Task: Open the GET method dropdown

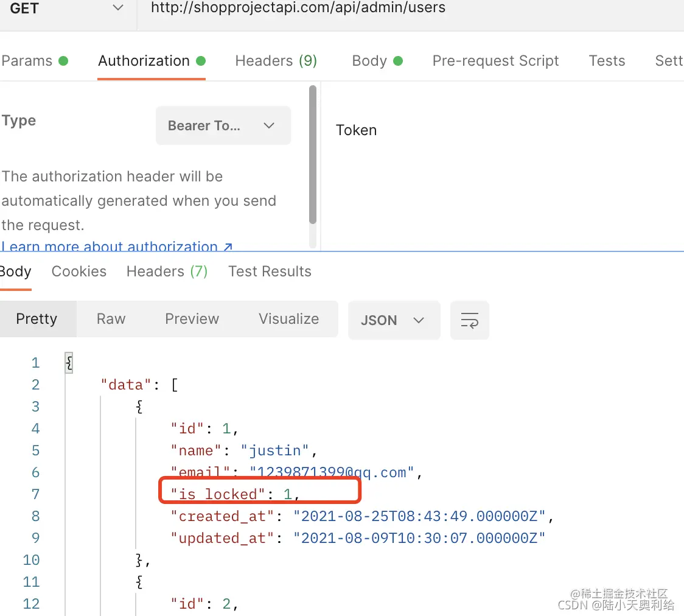Action: click(68, 8)
